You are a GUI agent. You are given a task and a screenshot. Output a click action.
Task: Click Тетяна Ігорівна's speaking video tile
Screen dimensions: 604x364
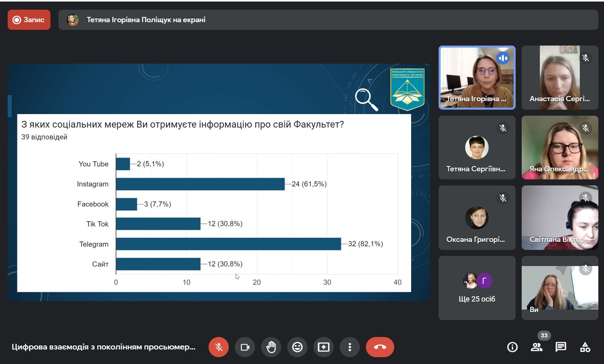point(477,77)
